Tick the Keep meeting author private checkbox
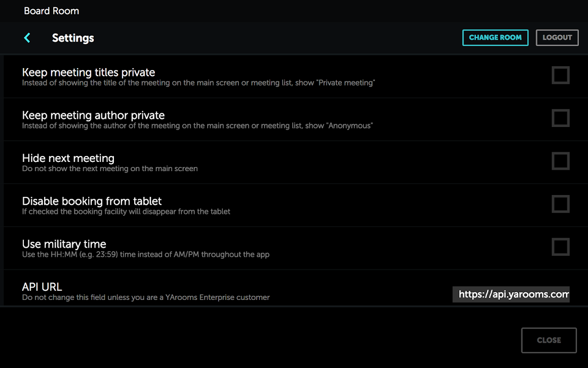This screenshot has height=368, width=588. click(560, 118)
